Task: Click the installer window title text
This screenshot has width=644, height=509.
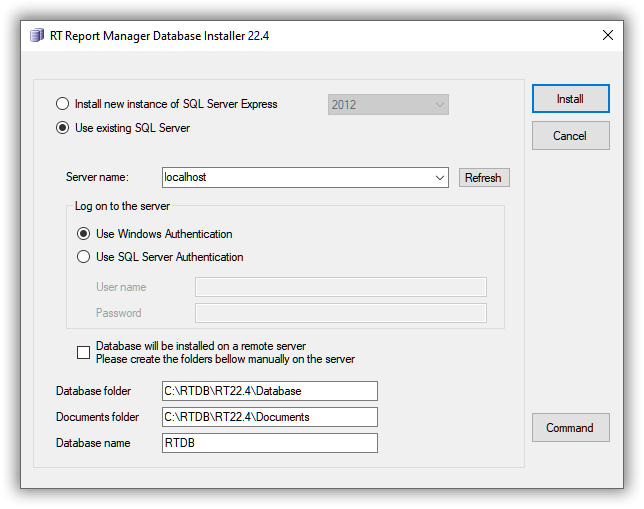Action: (159, 36)
